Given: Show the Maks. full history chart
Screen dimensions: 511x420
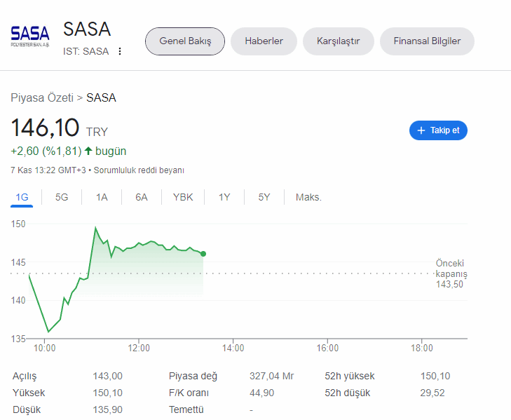Looking at the screenshot, I should point(308,197).
